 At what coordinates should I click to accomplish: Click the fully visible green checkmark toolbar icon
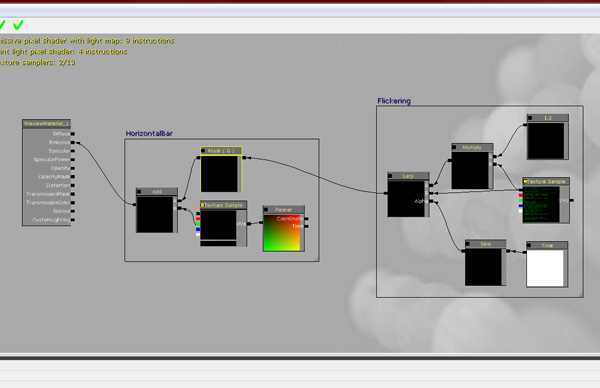(18, 25)
